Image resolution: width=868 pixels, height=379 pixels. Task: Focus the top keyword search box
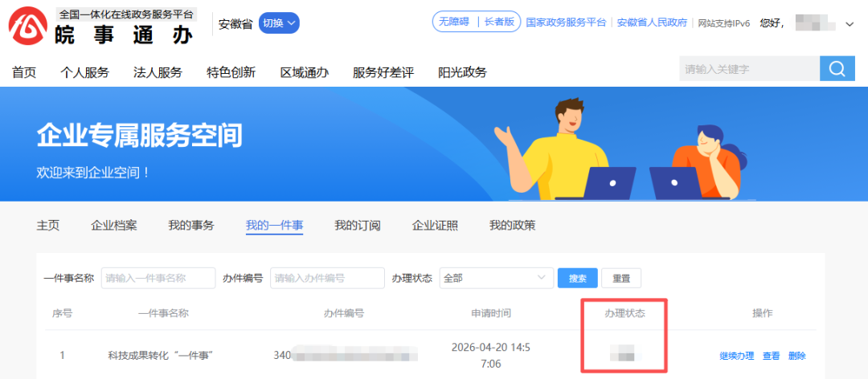748,69
